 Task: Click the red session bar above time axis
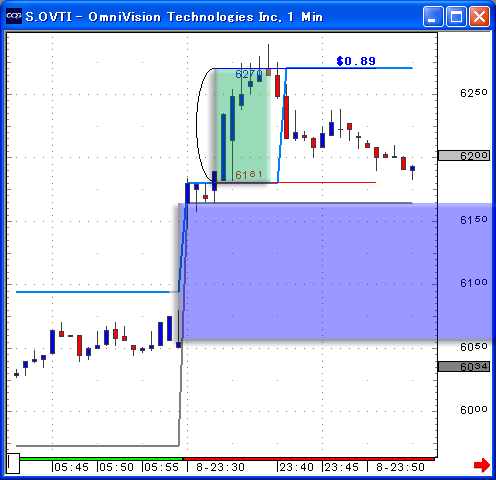click(309, 459)
